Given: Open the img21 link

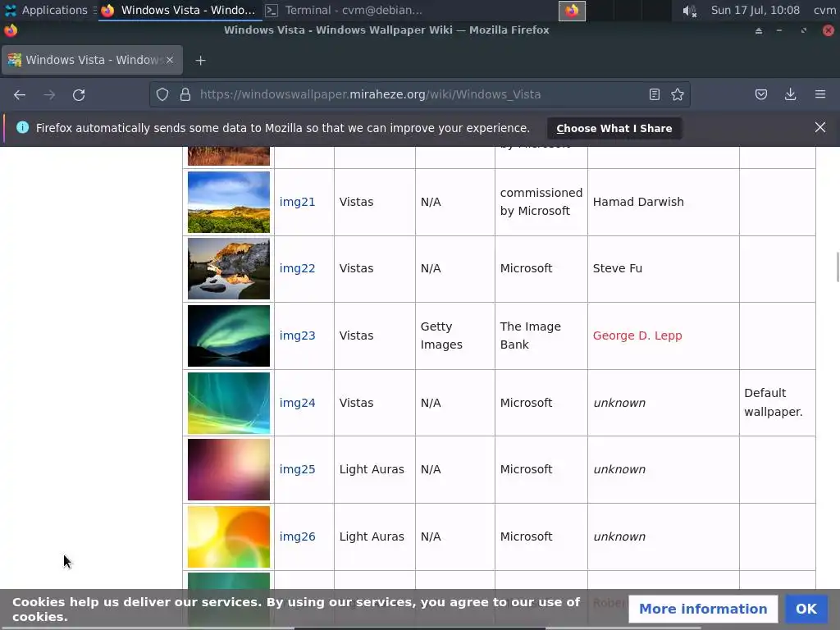Looking at the screenshot, I should (297, 202).
